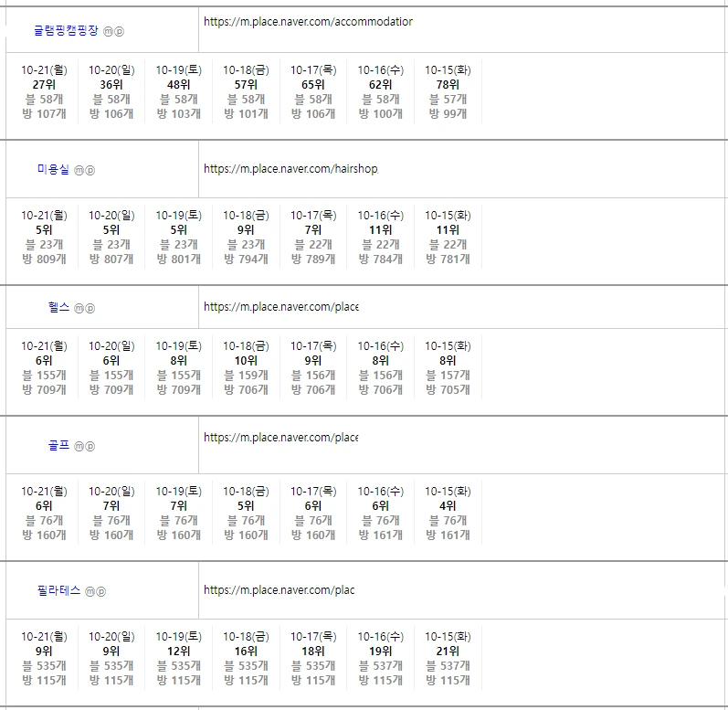Open the 헬스 keyword link

click(58, 308)
